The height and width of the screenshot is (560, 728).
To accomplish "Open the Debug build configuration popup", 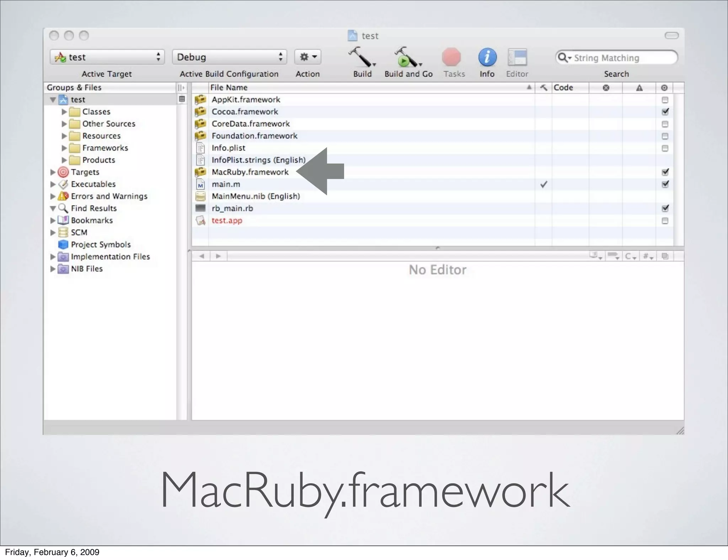I will click(229, 57).
